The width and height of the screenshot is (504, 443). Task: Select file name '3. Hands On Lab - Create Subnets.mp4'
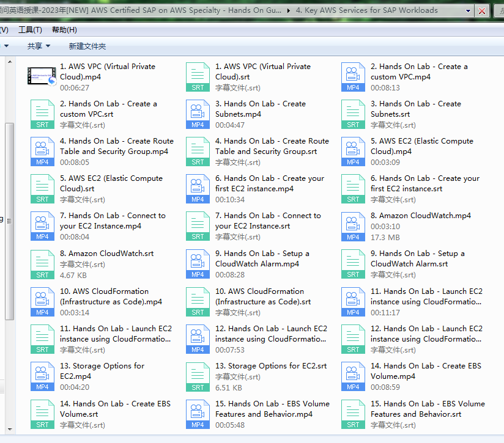(x=261, y=109)
